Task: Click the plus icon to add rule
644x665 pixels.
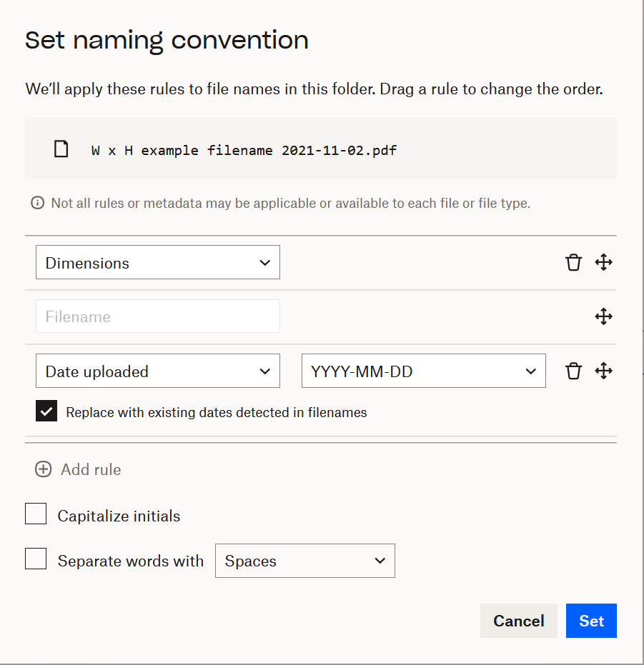Action: [x=44, y=469]
